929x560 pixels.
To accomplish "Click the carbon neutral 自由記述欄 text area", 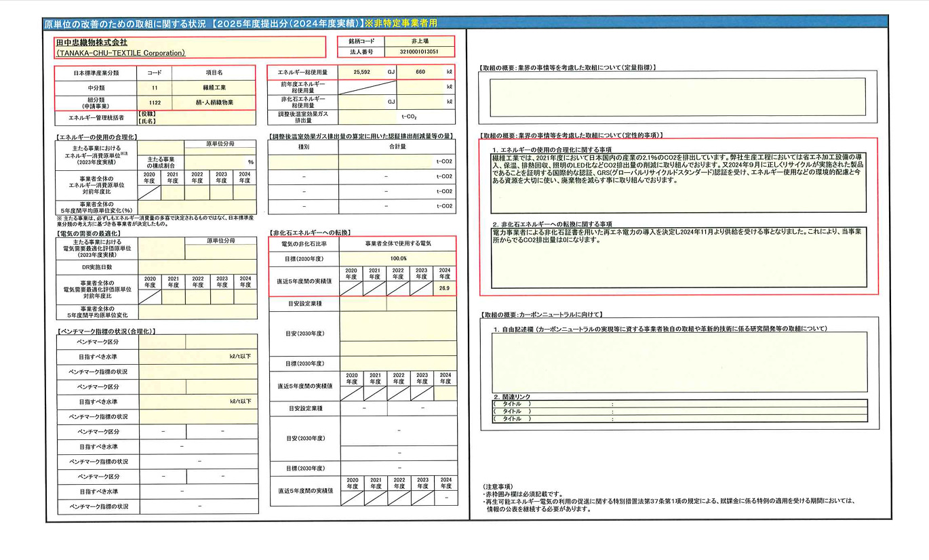I will coord(678,362).
